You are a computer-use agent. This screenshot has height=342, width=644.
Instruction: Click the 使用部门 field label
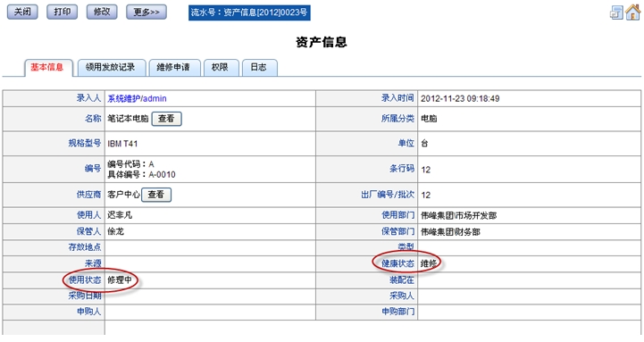(x=397, y=215)
